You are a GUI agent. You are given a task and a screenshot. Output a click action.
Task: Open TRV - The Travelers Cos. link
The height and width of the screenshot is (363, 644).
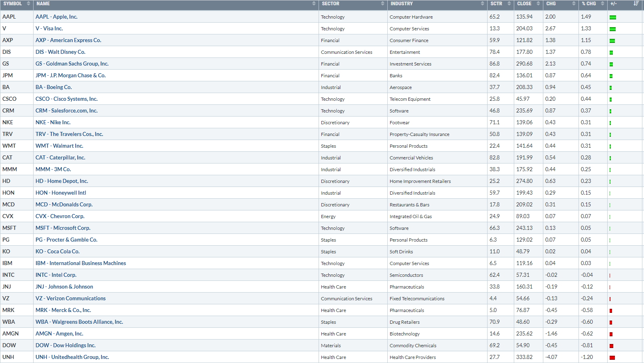click(69, 134)
